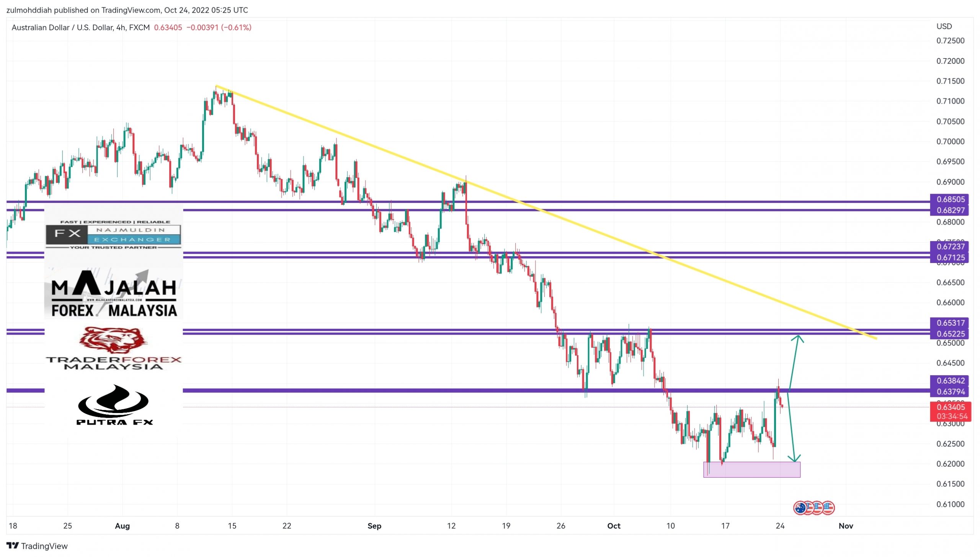The image size is (980, 557).
Task: Click the TradingView logo at bottom left
Action: coord(37,546)
